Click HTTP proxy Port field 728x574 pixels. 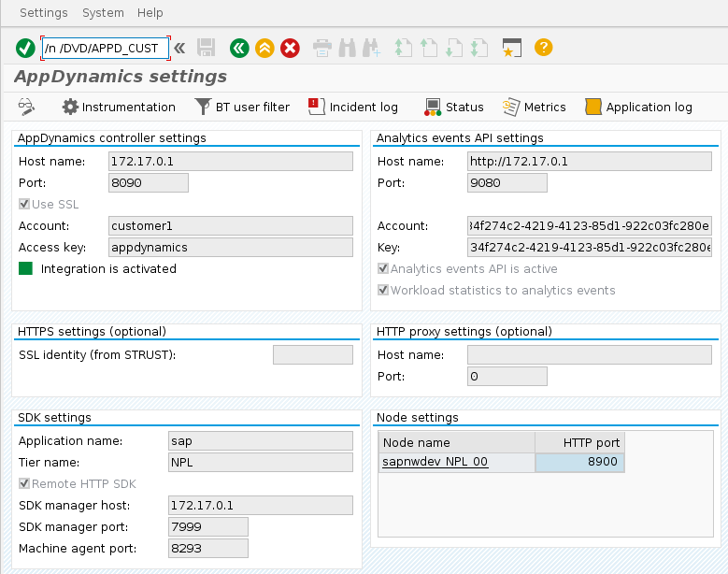point(507,376)
